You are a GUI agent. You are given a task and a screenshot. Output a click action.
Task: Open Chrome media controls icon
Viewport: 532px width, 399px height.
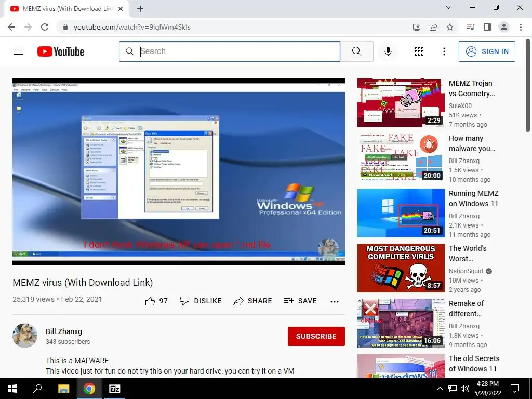pos(470,27)
